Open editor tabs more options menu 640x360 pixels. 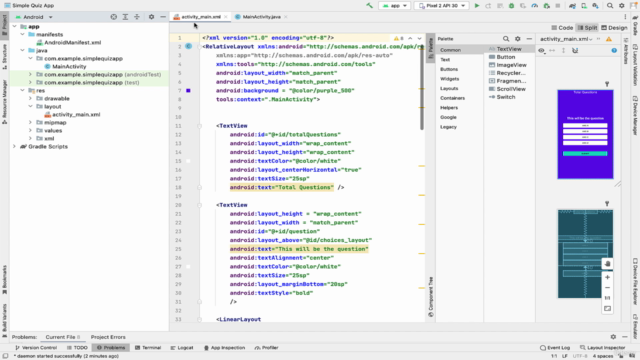pyautogui.click(x=625, y=17)
